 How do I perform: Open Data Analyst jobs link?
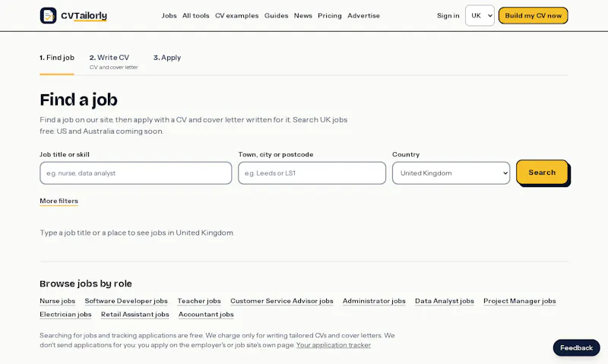click(445, 301)
